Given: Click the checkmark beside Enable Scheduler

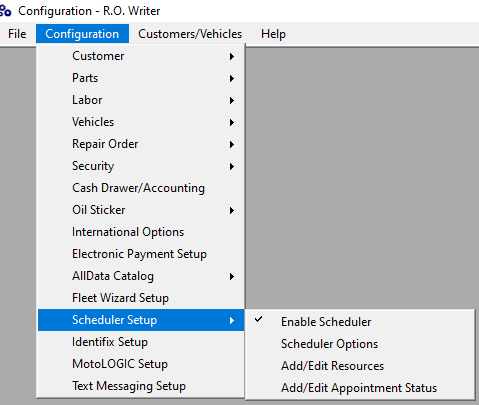Looking at the screenshot, I should click(x=258, y=319).
